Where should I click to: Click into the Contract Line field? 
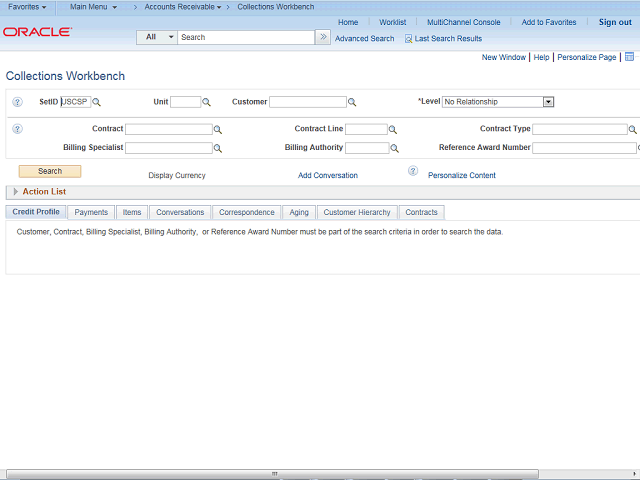(366, 129)
